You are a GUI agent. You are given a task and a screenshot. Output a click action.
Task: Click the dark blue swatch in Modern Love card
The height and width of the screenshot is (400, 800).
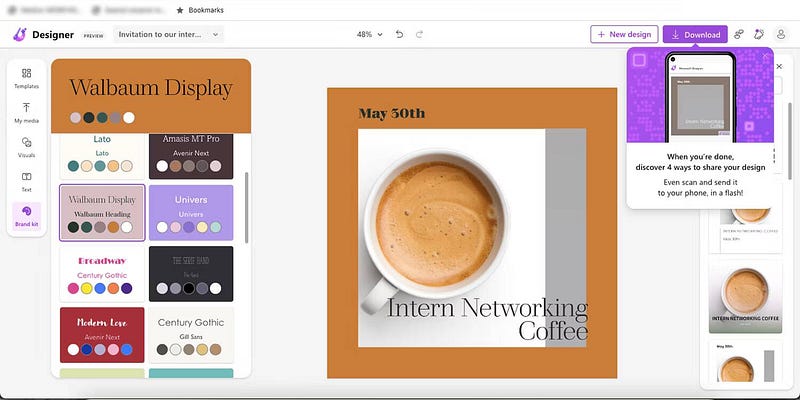click(87, 349)
